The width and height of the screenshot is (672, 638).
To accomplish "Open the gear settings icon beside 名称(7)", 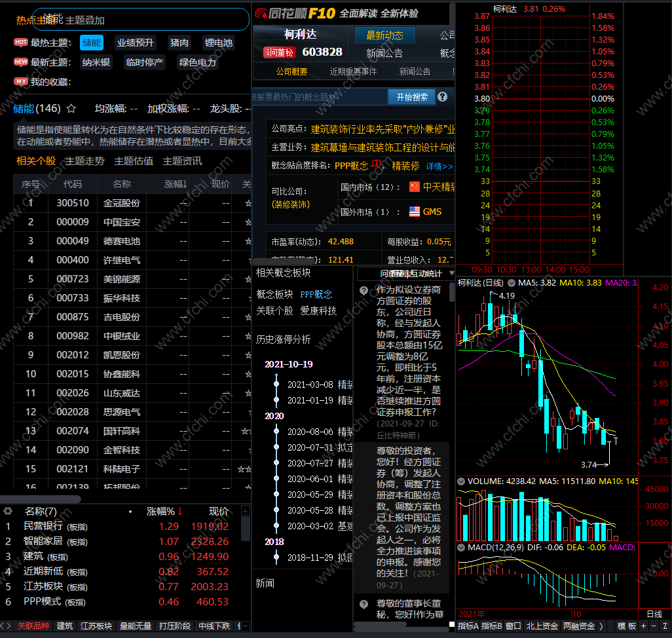I will pyautogui.click(x=8, y=511).
